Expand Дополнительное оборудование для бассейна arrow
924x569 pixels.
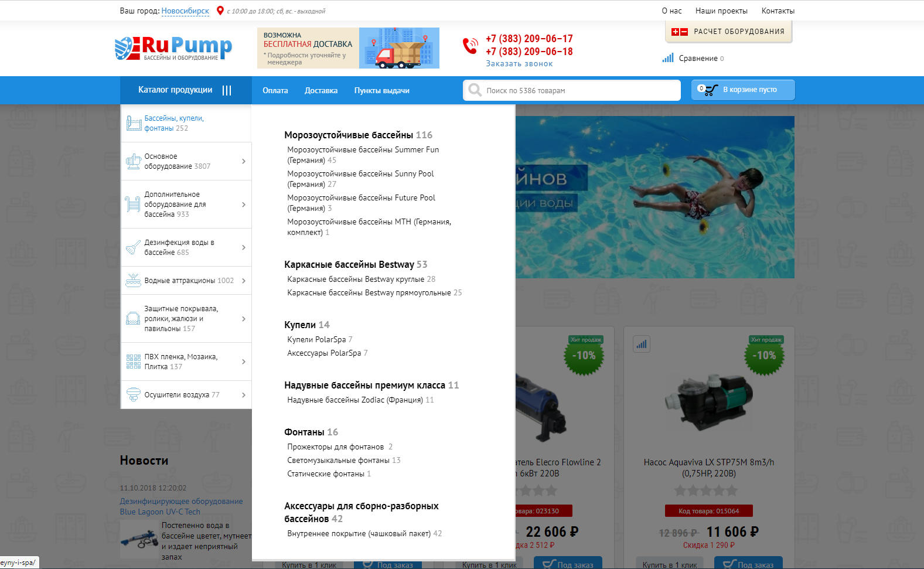pyautogui.click(x=244, y=205)
